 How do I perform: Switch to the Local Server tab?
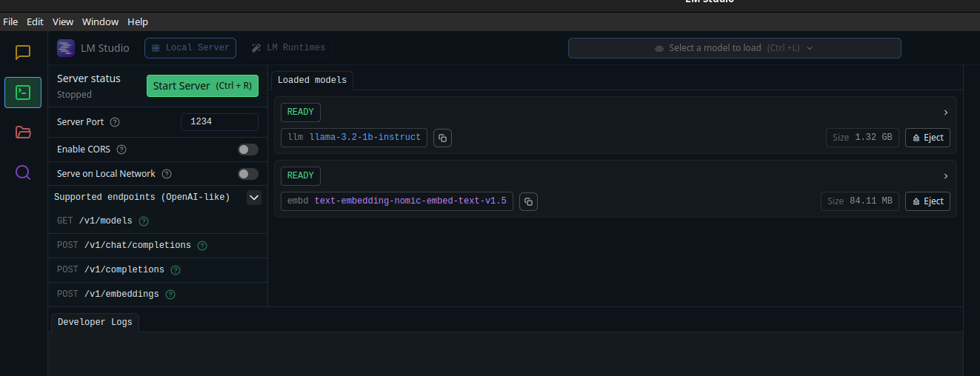click(190, 48)
